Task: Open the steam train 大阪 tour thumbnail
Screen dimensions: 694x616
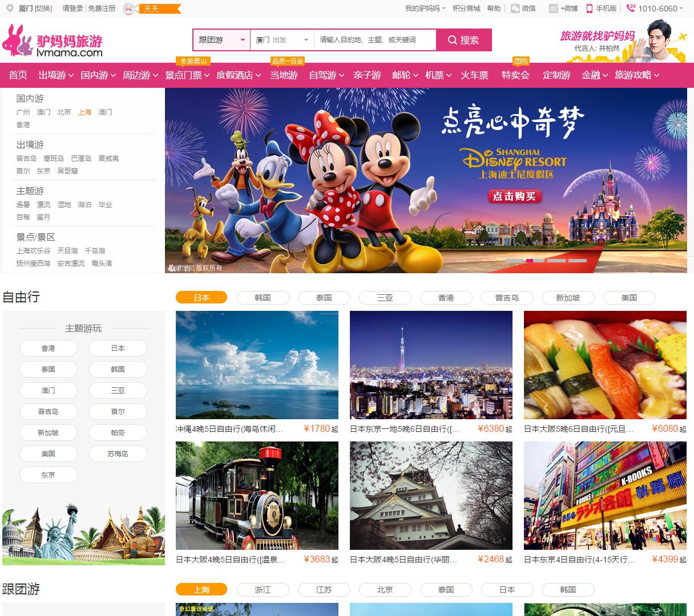Action: [257, 496]
